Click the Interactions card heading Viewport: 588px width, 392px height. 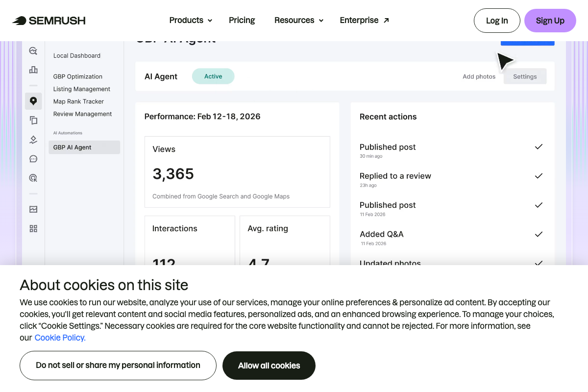[174, 228]
